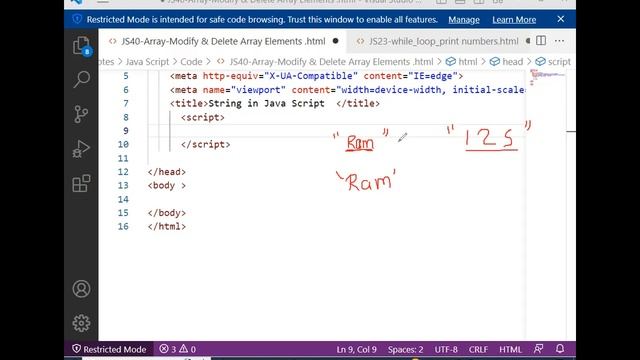Click the unsaved dot on JS40 tab
640x360 pixels.
[336, 41]
